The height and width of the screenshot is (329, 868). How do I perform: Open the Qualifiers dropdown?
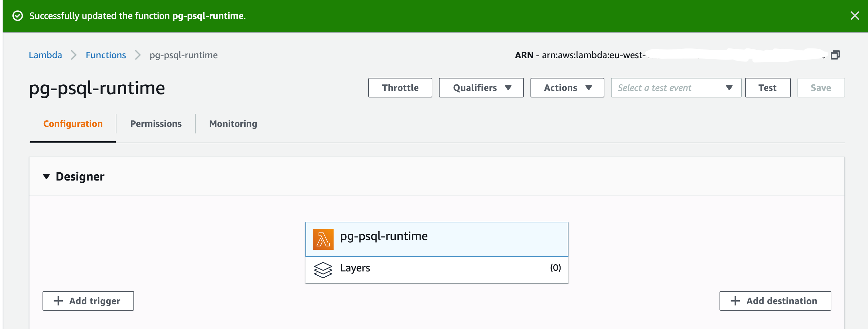(481, 88)
